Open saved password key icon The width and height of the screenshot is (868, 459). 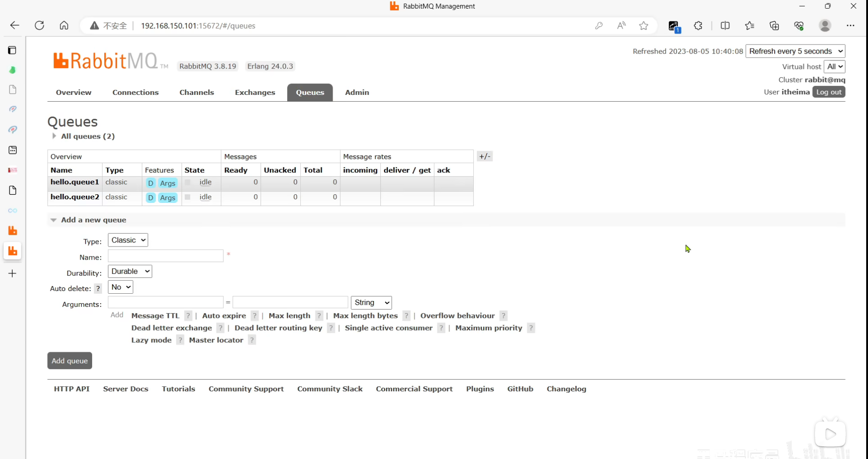[x=599, y=26]
